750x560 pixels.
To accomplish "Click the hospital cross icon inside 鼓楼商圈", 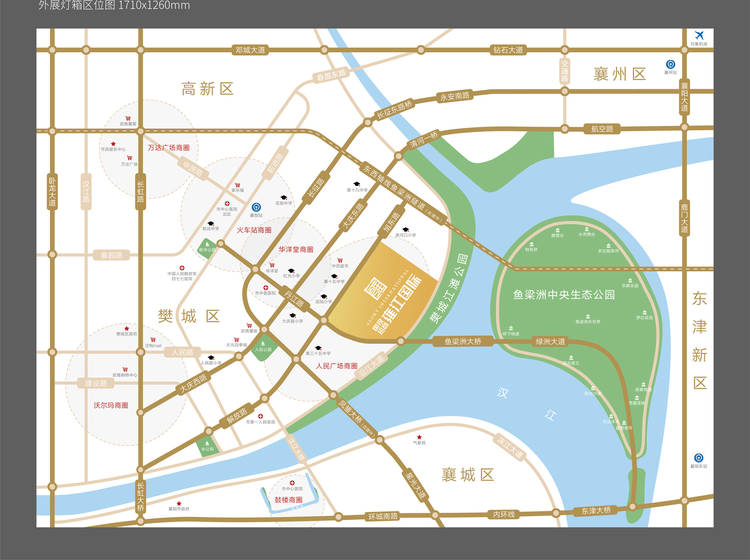I will (292, 483).
